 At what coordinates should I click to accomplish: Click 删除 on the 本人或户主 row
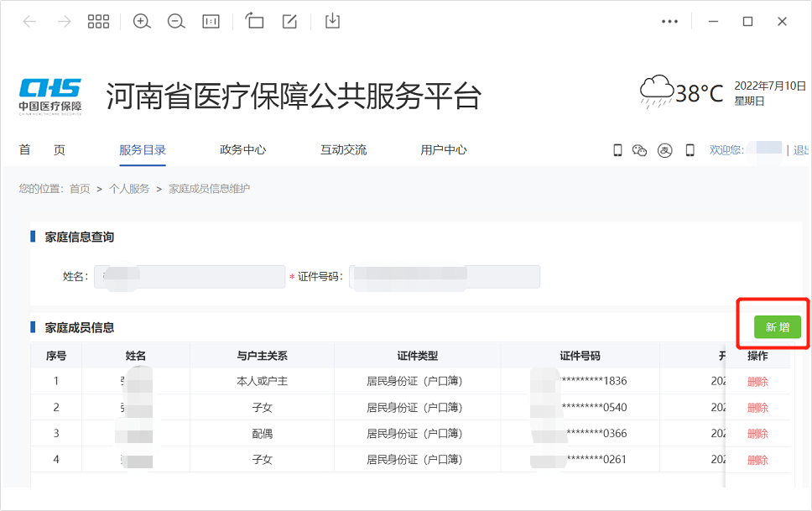pos(757,381)
